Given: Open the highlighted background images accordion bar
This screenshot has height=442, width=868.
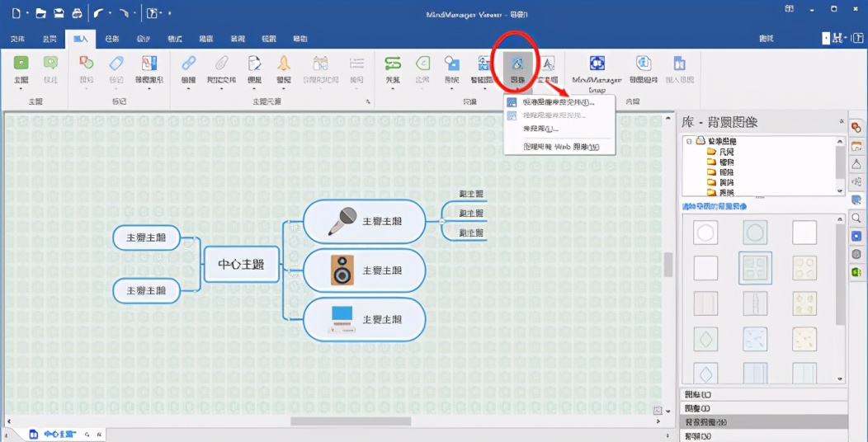Looking at the screenshot, I should click(763, 422).
